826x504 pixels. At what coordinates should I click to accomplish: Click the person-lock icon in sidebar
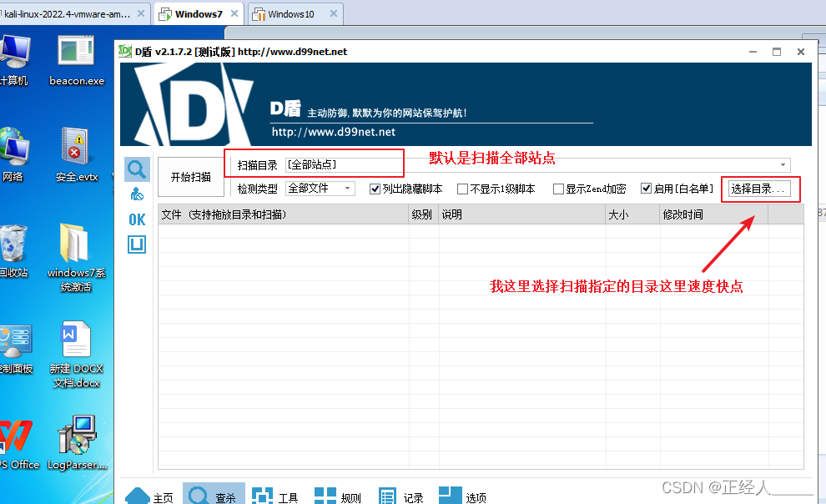(137, 194)
